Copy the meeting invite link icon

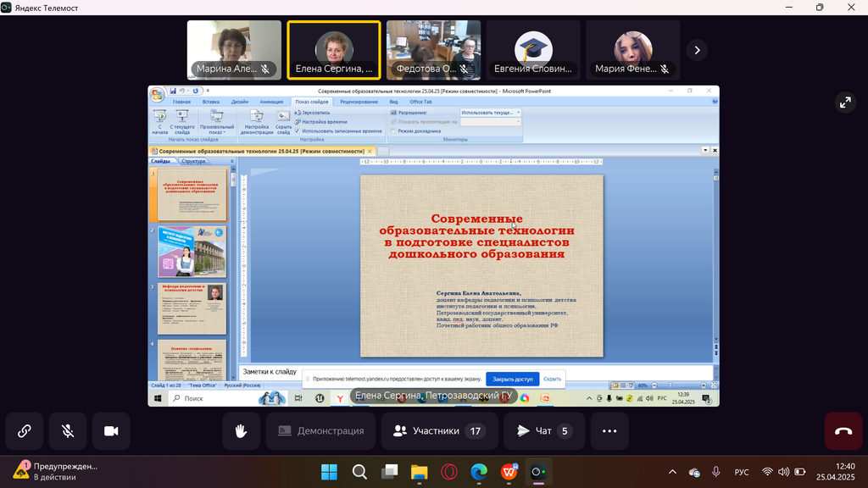25,431
